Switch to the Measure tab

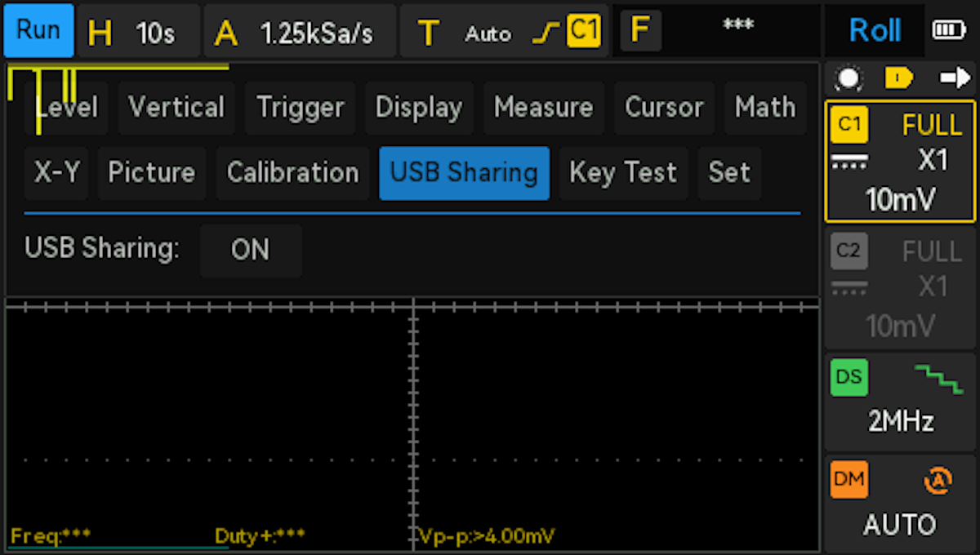[x=543, y=107]
